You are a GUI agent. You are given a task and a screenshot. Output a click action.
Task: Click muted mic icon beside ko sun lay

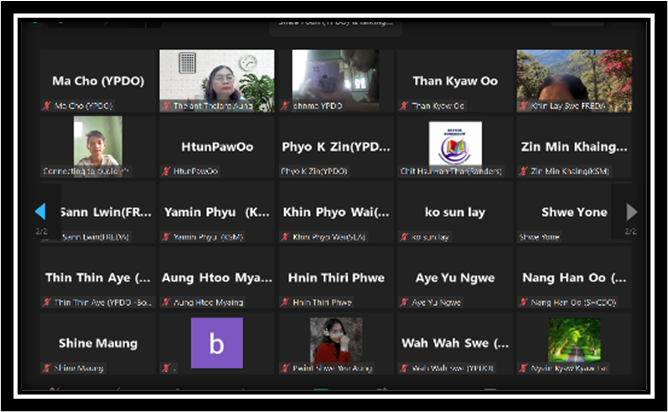[x=404, y=237]
